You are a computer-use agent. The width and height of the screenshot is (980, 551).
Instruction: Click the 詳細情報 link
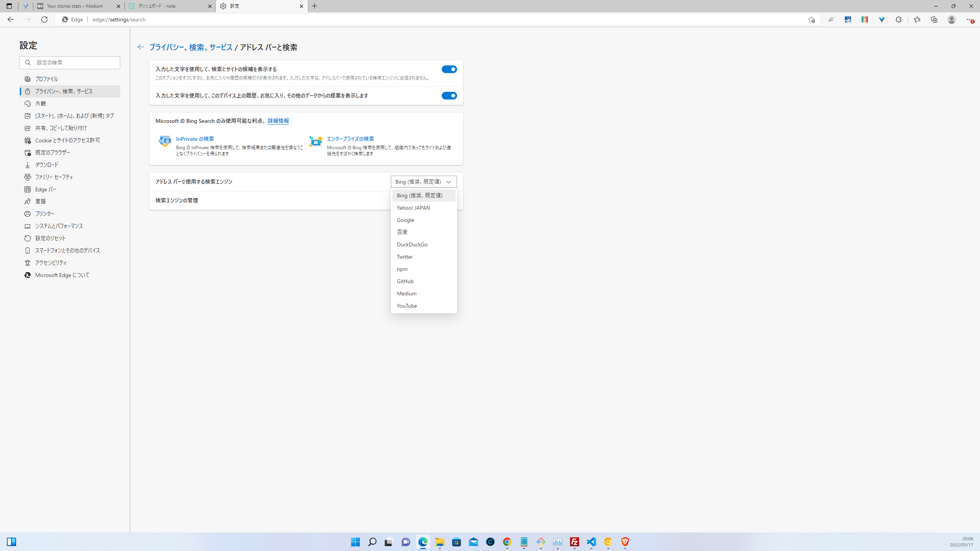point(278,121)
